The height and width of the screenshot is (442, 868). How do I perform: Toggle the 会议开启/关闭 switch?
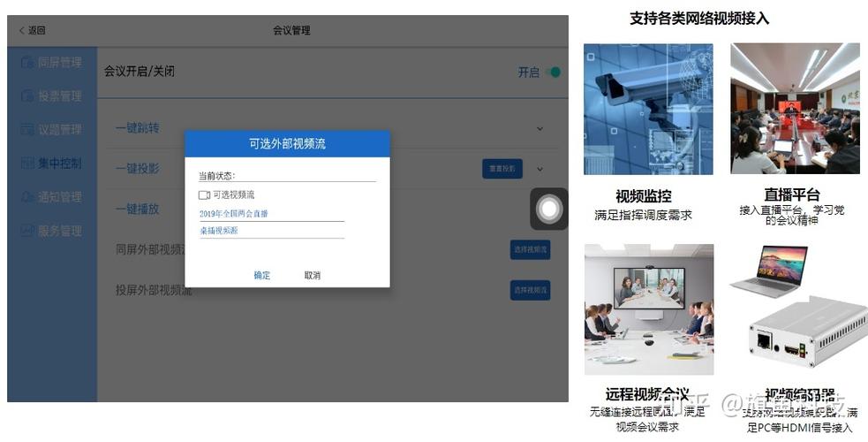[x=553, y=72]
